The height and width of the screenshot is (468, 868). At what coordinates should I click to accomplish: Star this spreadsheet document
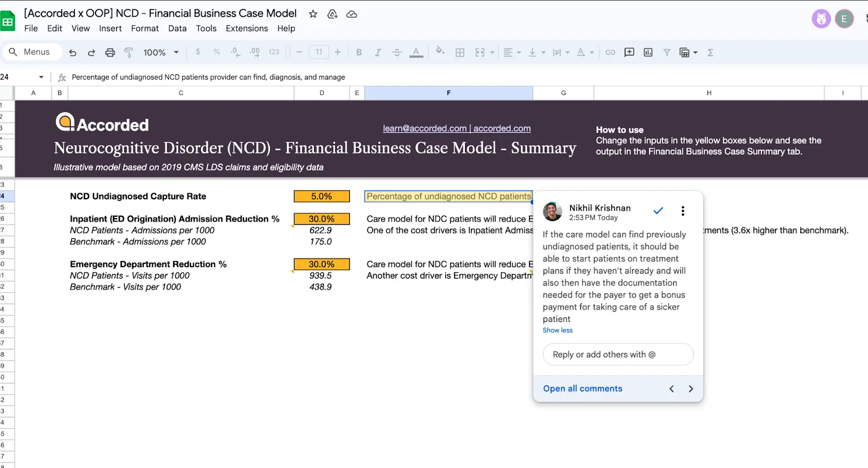pyautogui.click(x=313, y=14)
